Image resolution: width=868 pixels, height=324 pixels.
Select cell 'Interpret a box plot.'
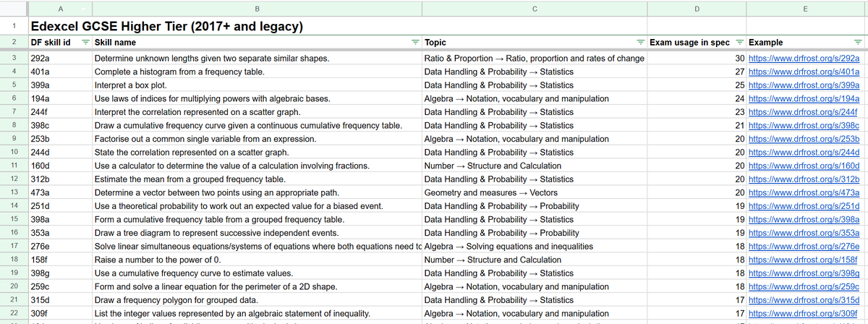pos(257,85)
